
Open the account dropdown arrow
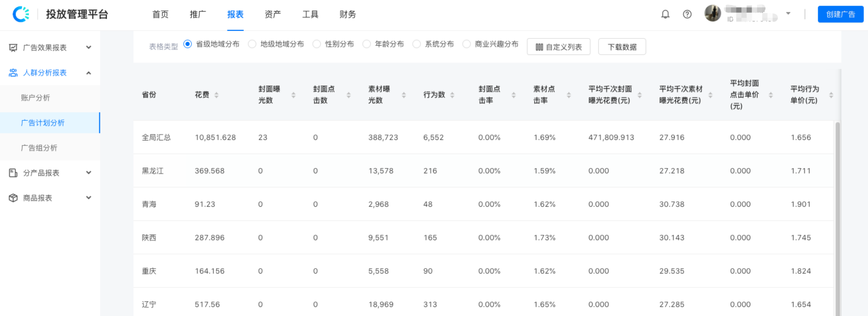pos(788,14)
